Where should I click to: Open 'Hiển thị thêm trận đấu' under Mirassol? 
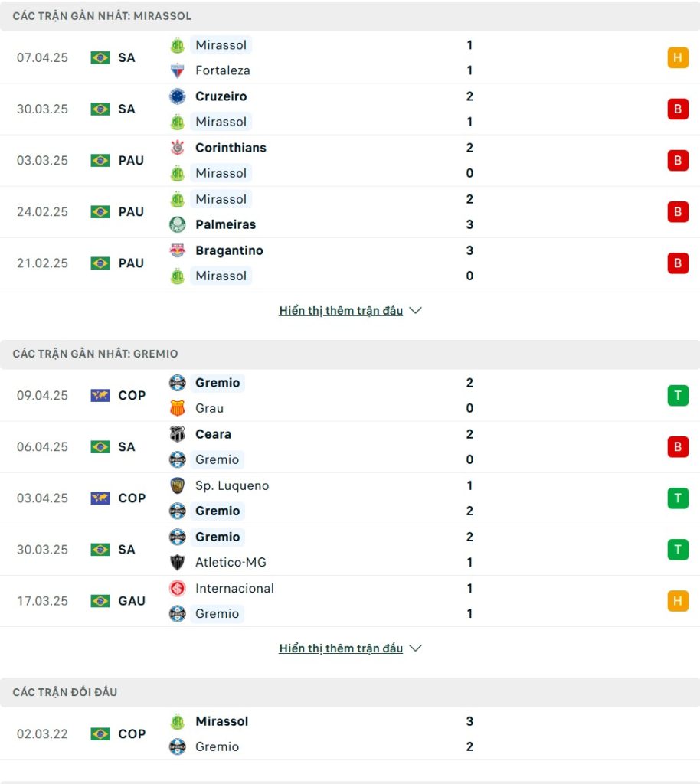click(x=341, y=311)
